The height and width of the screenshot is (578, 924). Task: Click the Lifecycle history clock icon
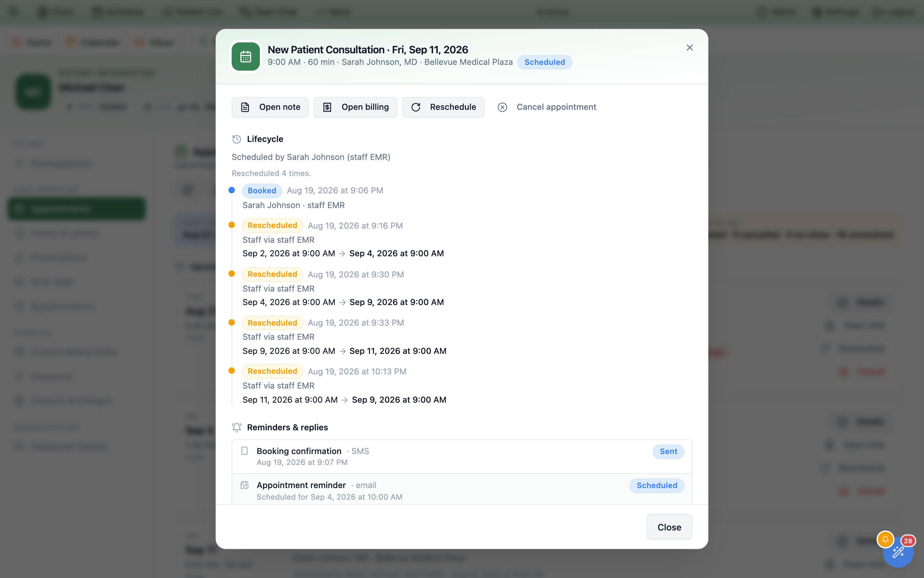point(237,139)
